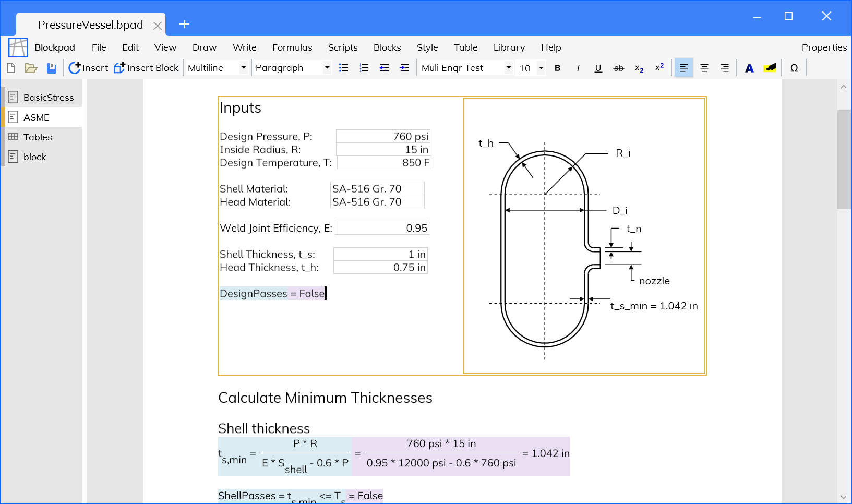Decrease the paragraph indent

[x=385, y=68]
